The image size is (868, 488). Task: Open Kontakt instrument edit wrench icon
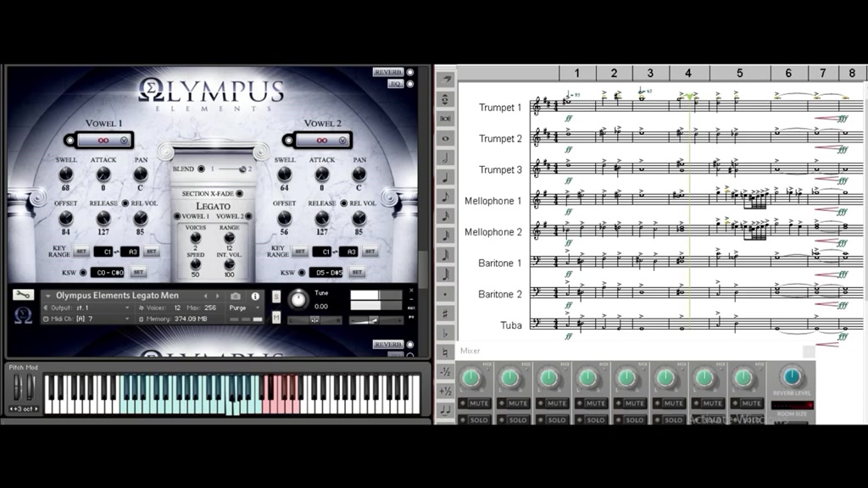click(x=23, y=295)
